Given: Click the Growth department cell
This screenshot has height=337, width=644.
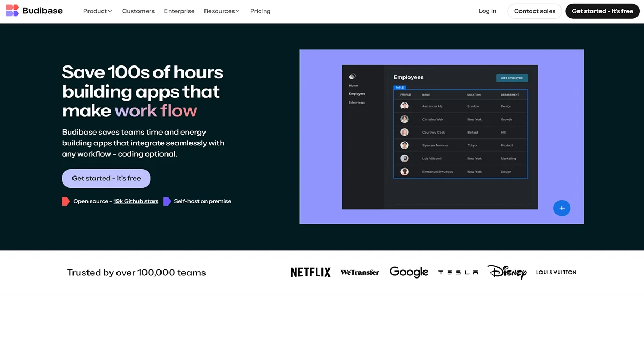Looking at the screenshot, I should point(507,120).
